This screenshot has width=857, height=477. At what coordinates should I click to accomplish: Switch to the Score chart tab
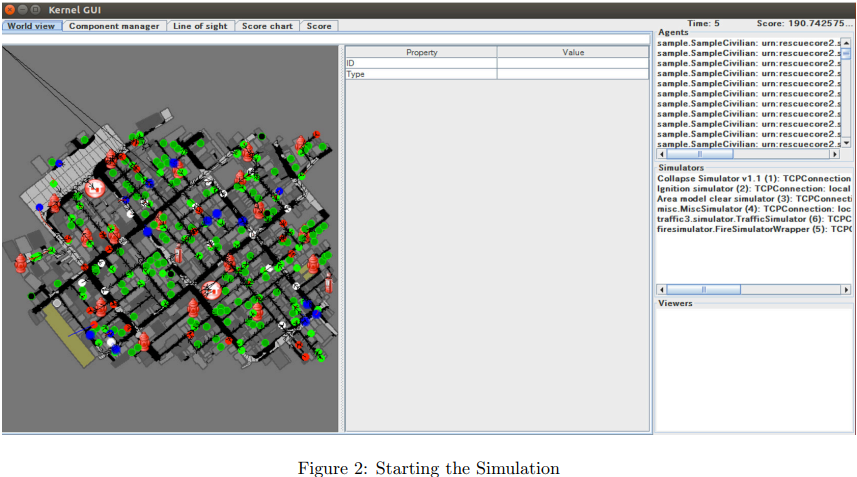pyautogui.click(x=267, y=26)
